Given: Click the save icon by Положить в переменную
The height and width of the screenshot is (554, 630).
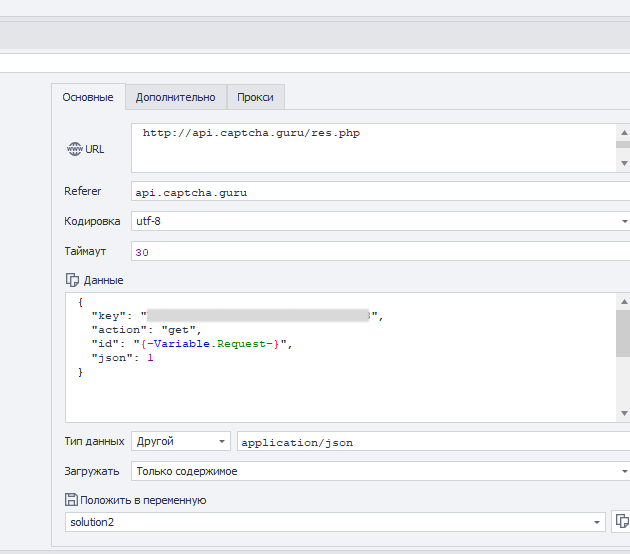Looking at the screenshot, I should coord(71,500).
